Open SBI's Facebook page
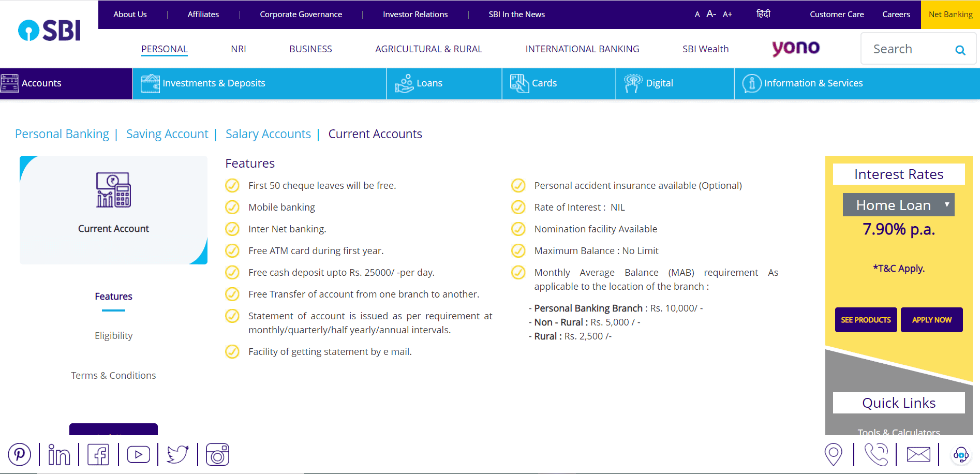Viewport: 980px width, 474px height. click(98, 454)
